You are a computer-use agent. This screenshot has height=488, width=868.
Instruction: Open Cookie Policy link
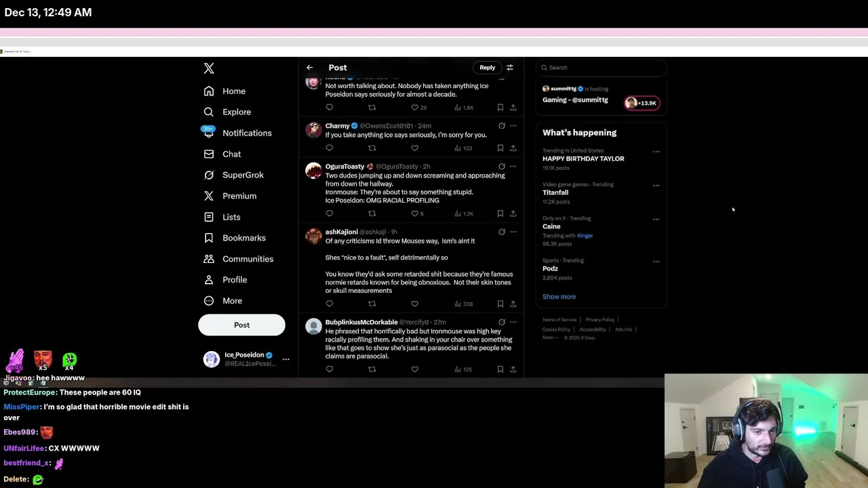(x=556, y=329)
